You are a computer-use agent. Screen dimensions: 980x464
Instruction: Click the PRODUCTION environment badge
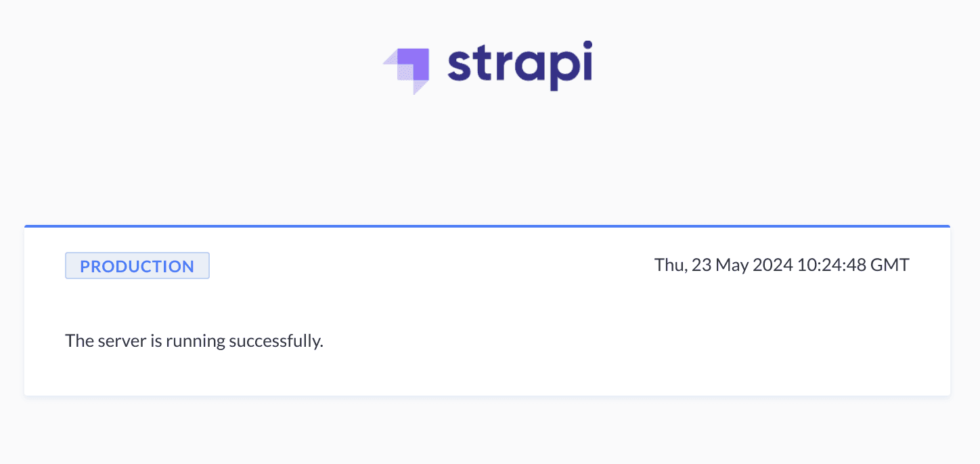pos(137,266)
